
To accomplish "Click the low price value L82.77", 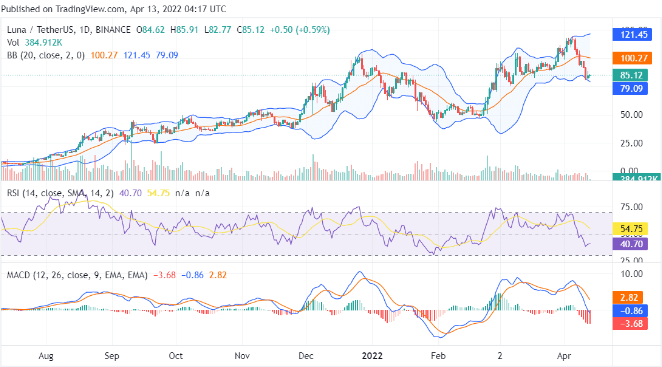I will coord(217,30).
